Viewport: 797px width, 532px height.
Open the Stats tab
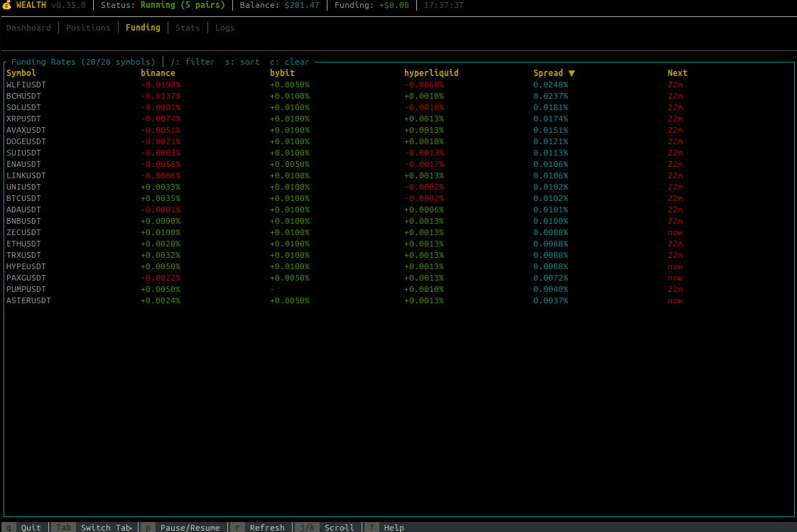pos(188,28)
